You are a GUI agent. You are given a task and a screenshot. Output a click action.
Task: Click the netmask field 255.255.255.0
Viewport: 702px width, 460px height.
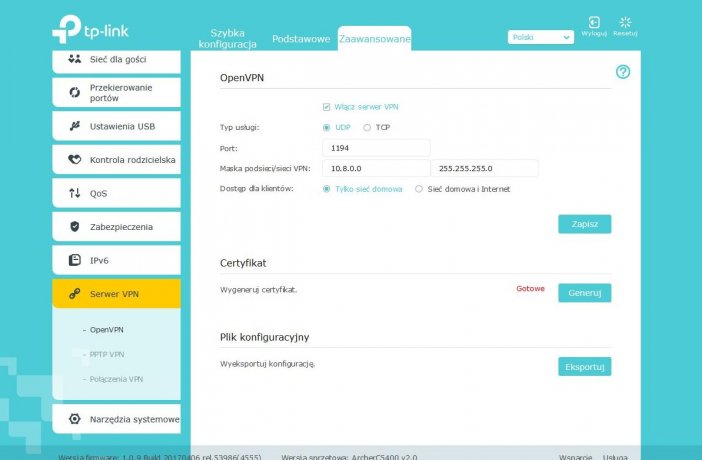[x=484, y=168]
